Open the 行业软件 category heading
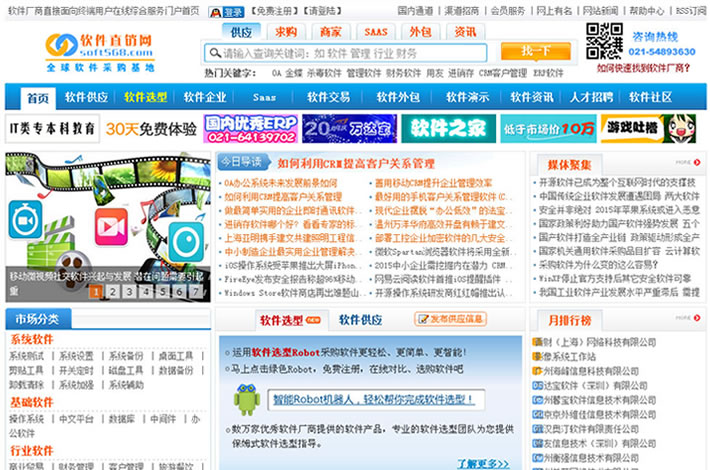The width and height of the screenshot is (710, 470). pyautogui.click(x=32, y=451)
